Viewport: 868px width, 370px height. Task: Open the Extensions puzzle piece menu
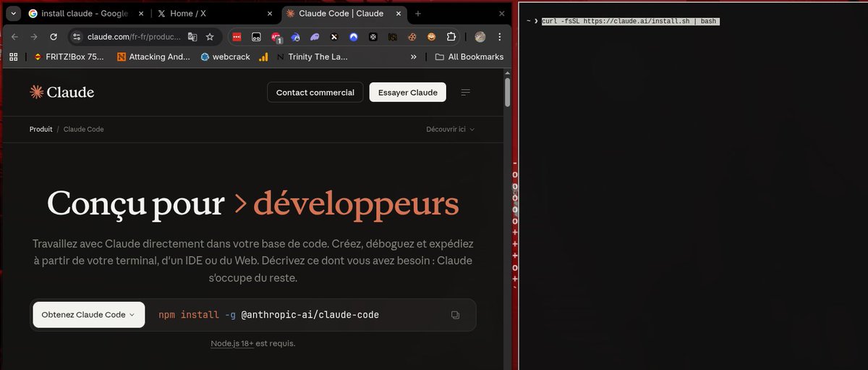coord(451,37)
